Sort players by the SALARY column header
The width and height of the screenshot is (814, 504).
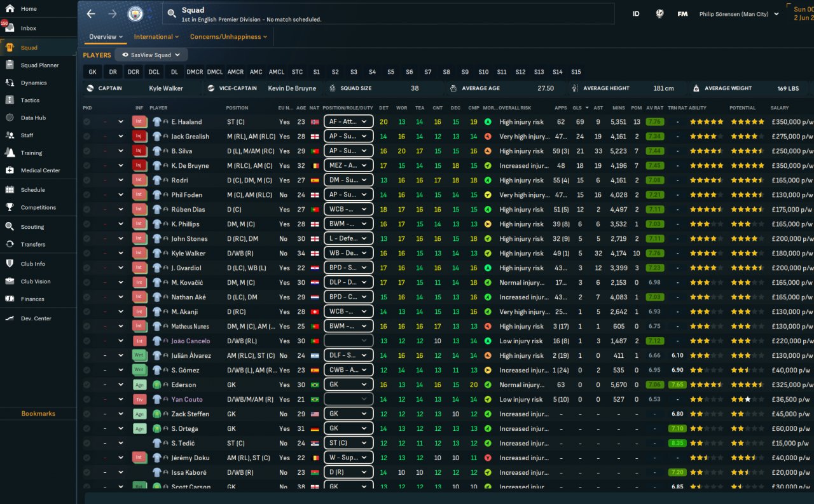coord(780,108)
